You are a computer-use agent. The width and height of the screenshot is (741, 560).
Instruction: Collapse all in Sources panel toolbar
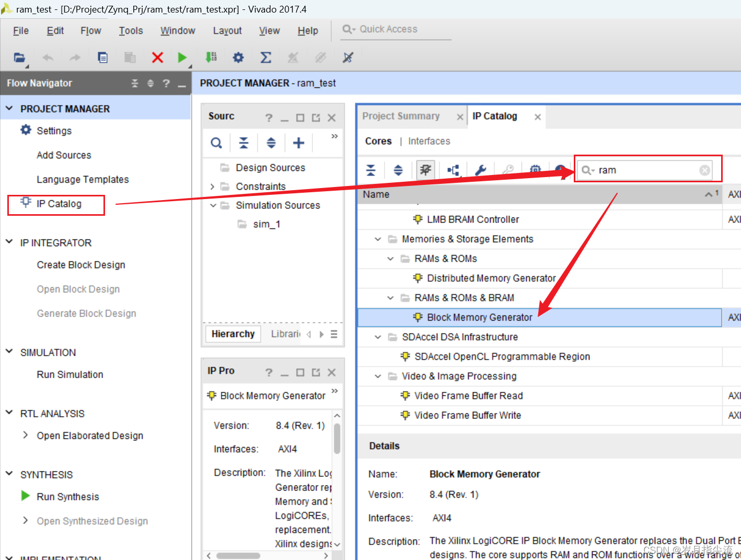pyautogui.click(x=244, y=143)
